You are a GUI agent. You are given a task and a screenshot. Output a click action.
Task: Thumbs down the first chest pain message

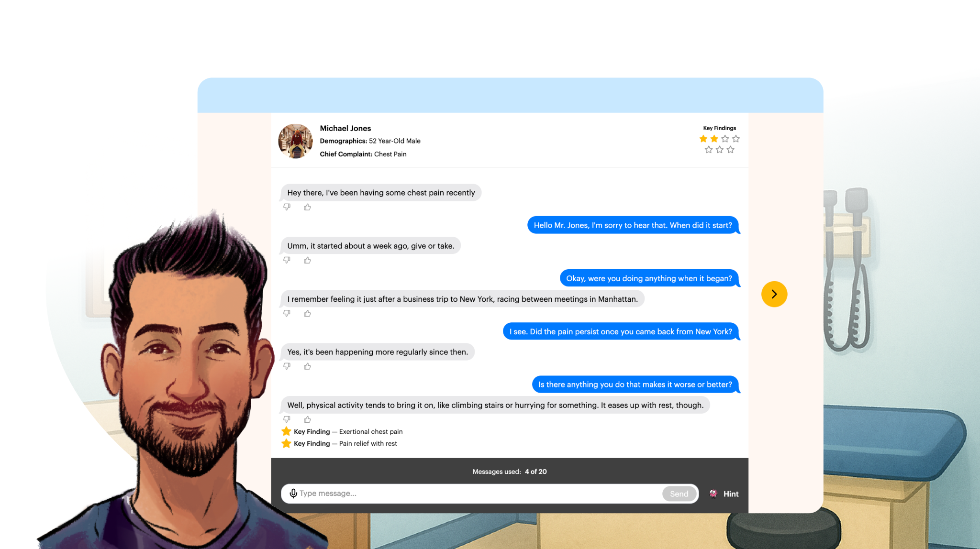(x=287, y=207)
